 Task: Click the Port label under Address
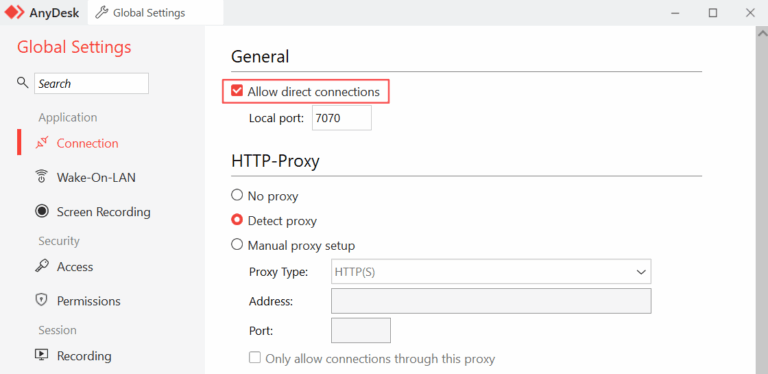[x=261, y=330]
